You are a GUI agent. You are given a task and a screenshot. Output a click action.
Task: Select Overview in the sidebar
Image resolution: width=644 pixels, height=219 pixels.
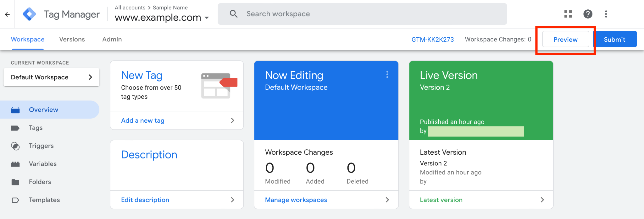coord(50,109)
